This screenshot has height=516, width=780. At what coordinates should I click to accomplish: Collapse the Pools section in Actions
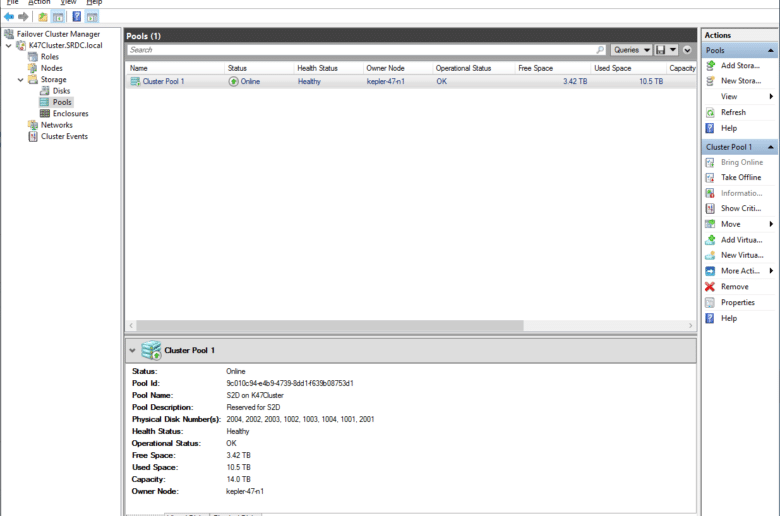click(771, 50)
